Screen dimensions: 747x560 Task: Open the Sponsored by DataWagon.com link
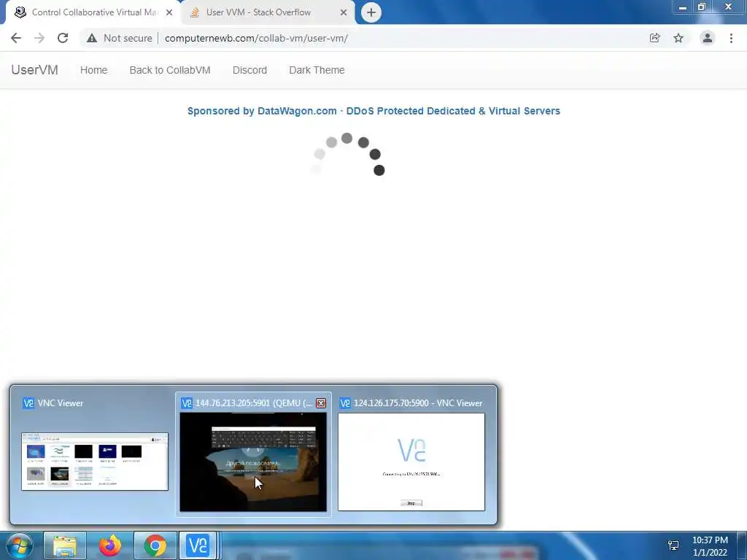pos(373,111)
